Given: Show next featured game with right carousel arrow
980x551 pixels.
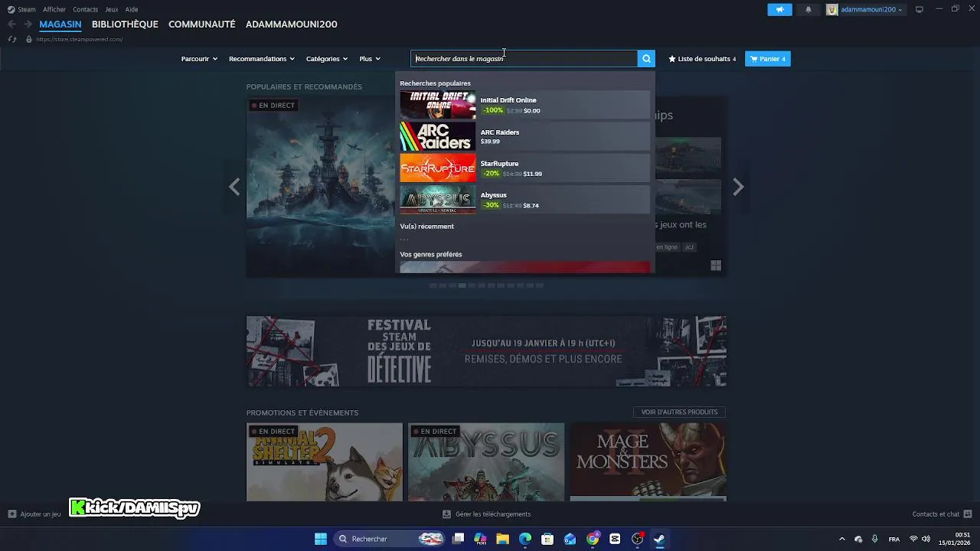Looking at the screenshot, I should coord(738,187).
